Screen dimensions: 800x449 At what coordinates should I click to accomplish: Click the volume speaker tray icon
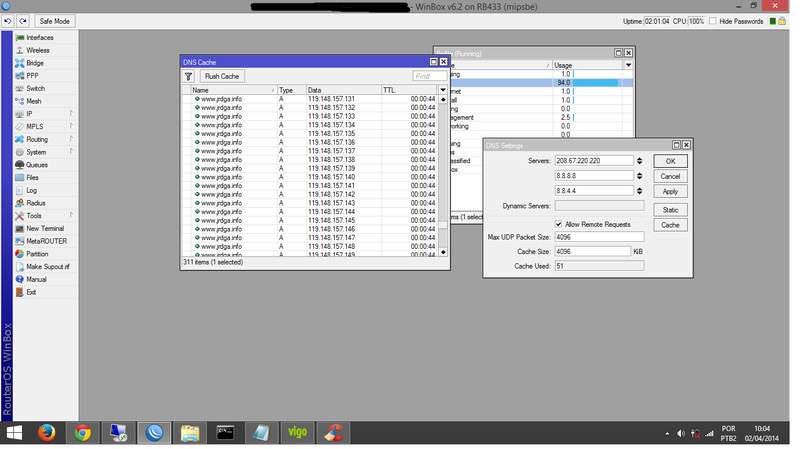(x=681, y=434)
